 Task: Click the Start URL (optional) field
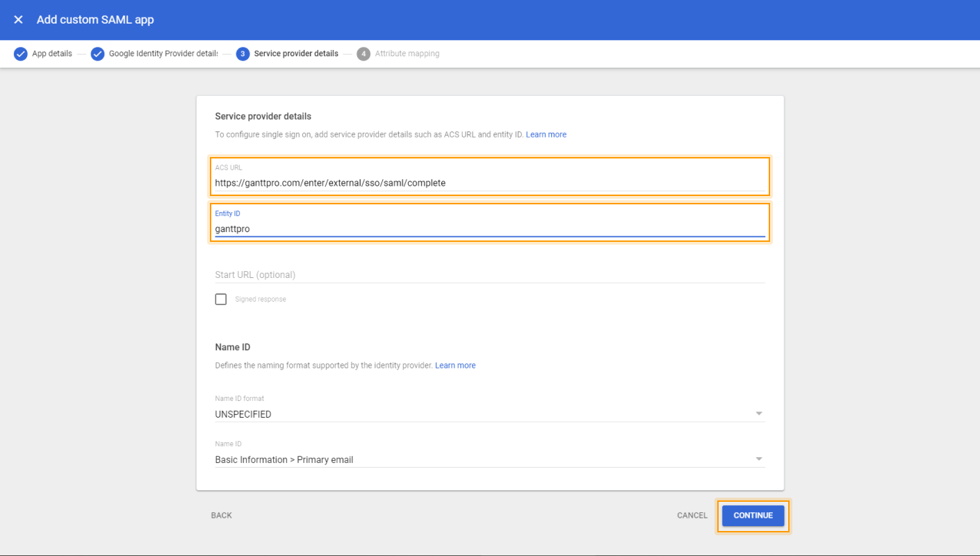pyautogui.click(x=490, y=275)
